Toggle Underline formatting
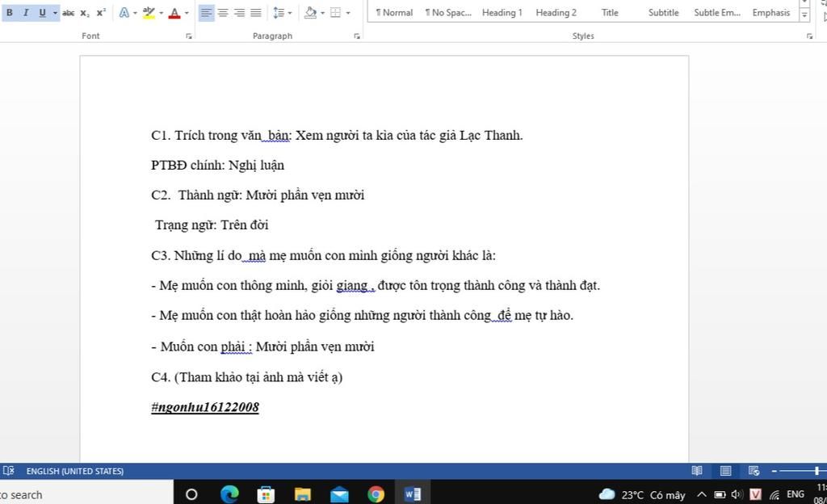The height and width of the screenshot is (504, 827). click(42, 13)
